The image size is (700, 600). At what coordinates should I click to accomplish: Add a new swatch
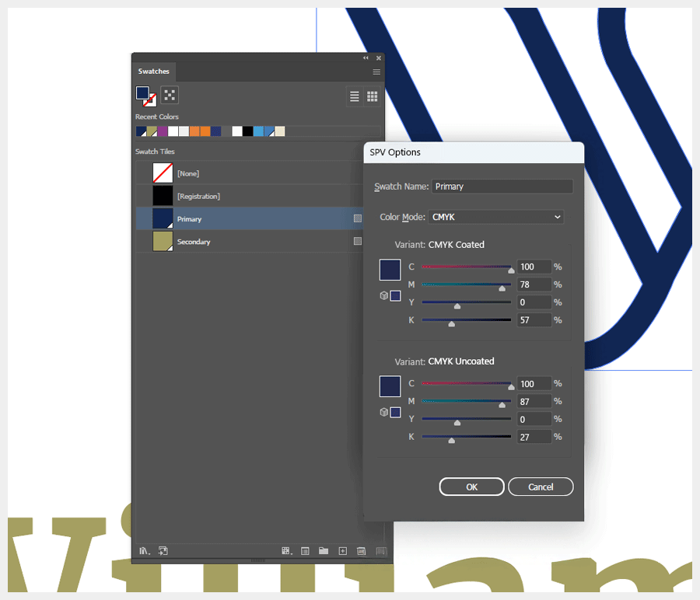click(x=342, y=550)
